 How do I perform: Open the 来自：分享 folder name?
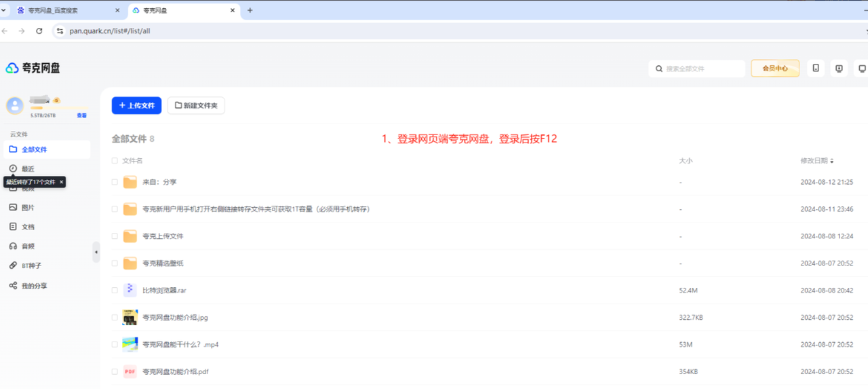[x=159, y=182]
